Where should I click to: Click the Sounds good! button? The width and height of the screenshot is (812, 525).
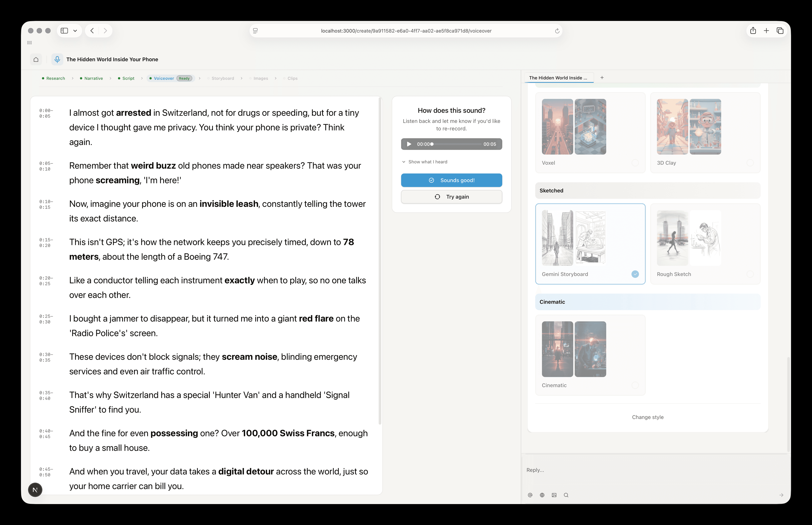[451, 180]
